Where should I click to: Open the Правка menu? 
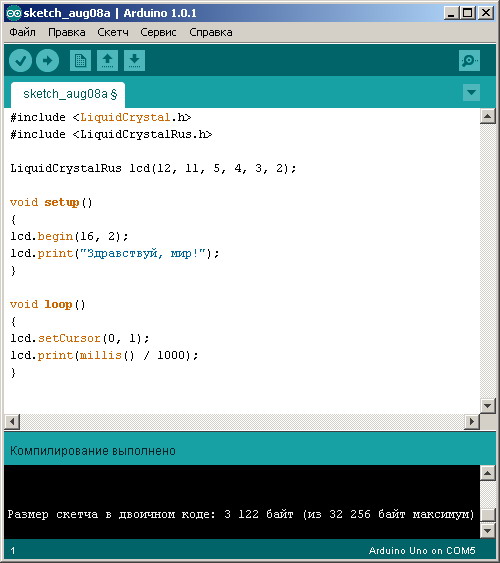click(x=67, y=32)
